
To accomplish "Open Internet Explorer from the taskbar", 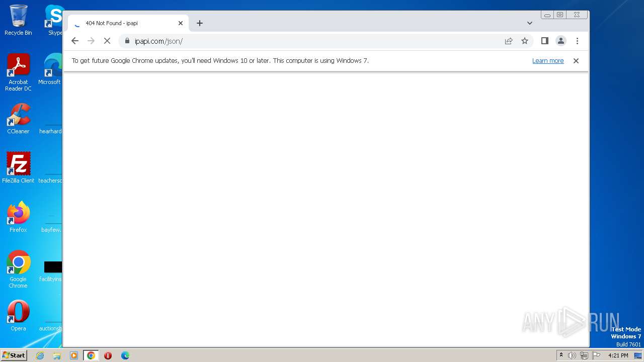I will pyautogui.click(x=40, y=355).
